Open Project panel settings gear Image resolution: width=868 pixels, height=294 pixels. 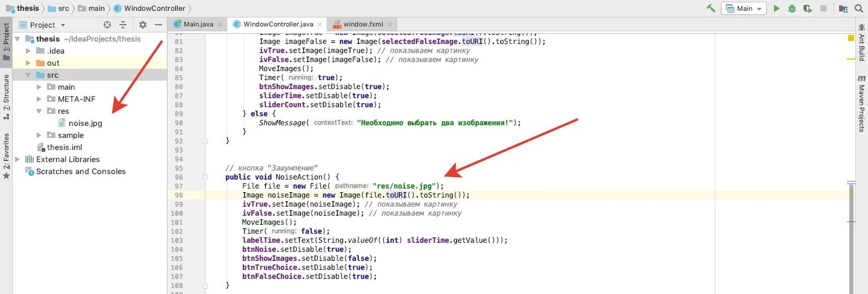tap(143, 25)
